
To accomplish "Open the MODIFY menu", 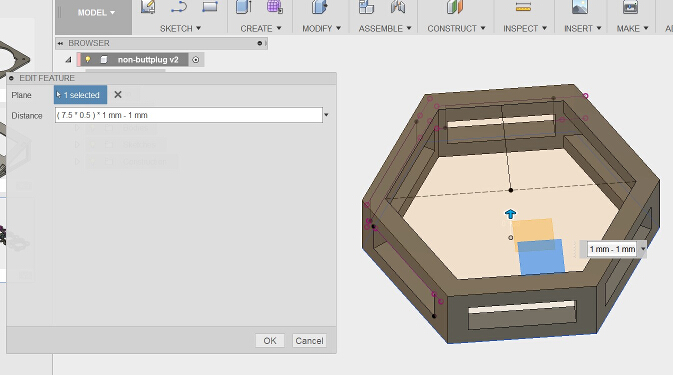I will [x=321, y=28].
